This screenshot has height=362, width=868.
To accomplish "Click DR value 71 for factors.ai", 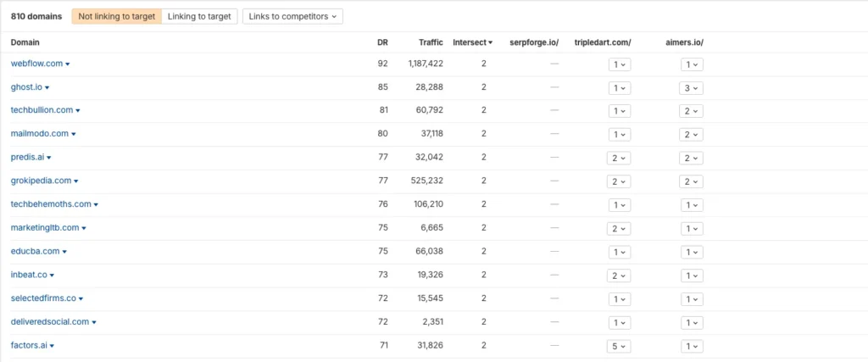I will tap(383, 345).
